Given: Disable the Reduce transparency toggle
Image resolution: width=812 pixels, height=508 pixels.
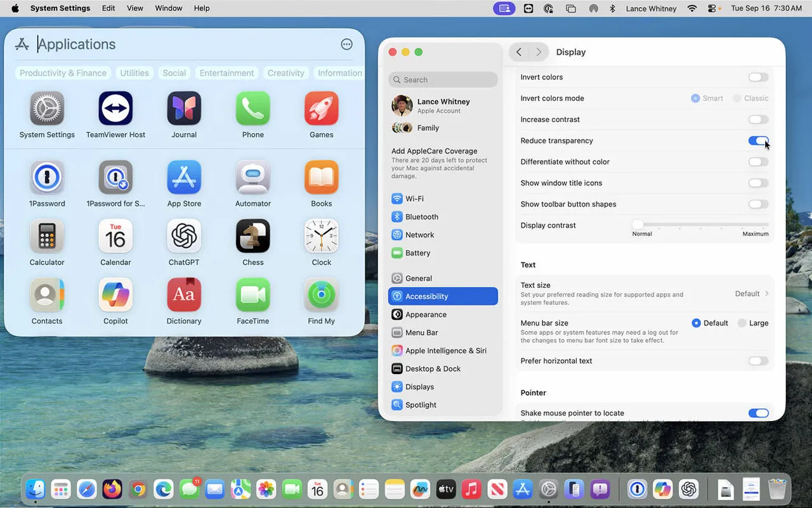Looking at the screenshot, I should click(x=758, y=141).
